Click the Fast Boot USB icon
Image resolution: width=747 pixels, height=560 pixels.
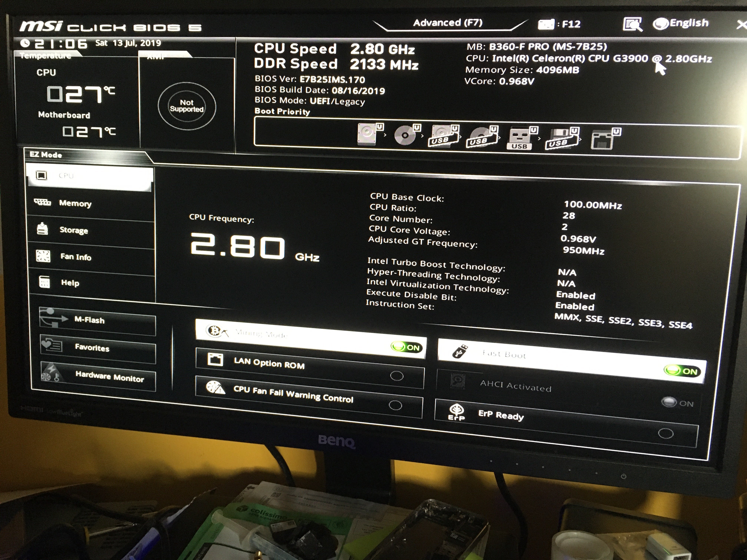[460, 352]
